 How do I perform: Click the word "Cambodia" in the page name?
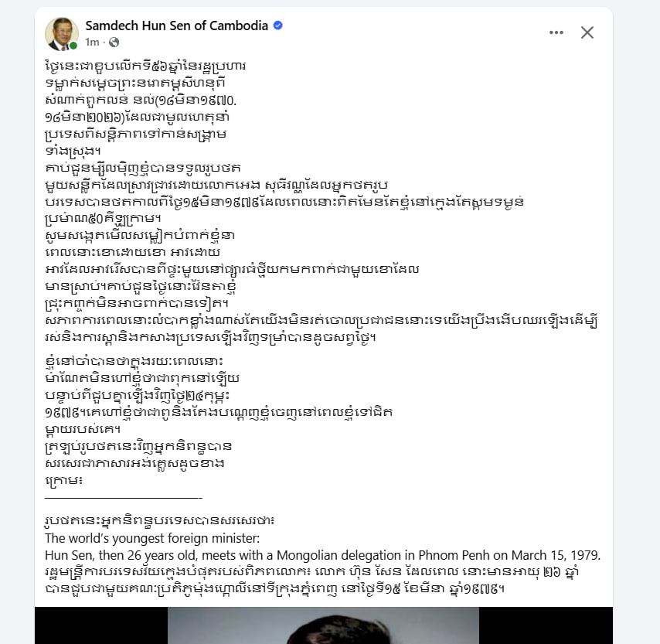tap(238, 26)
